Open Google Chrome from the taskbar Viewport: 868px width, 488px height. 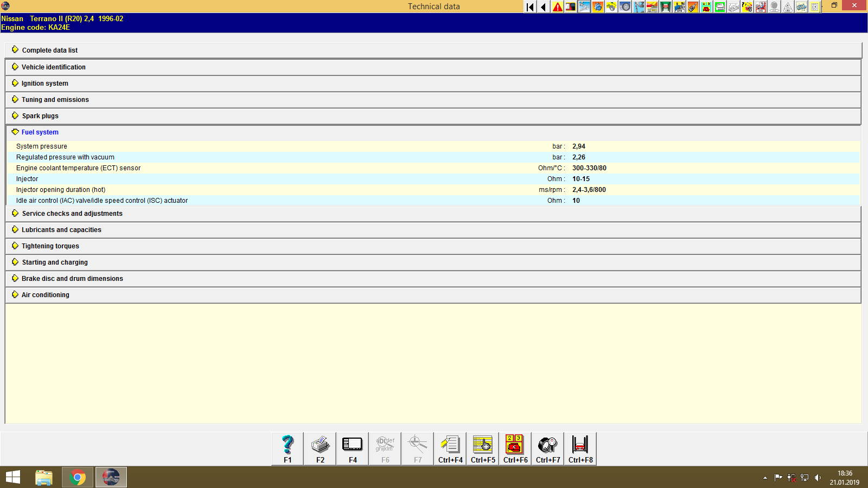click(x=77, y=477)
